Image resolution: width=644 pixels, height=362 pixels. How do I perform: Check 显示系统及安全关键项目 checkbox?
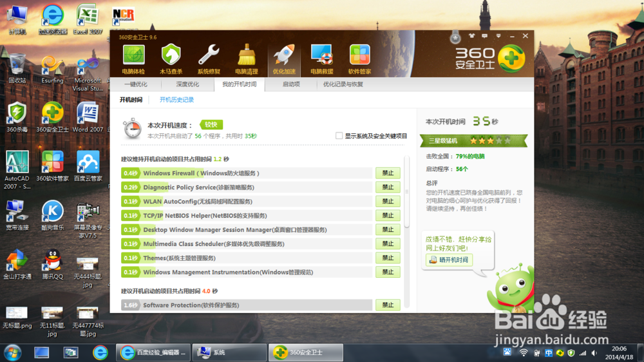pos(339,136)
